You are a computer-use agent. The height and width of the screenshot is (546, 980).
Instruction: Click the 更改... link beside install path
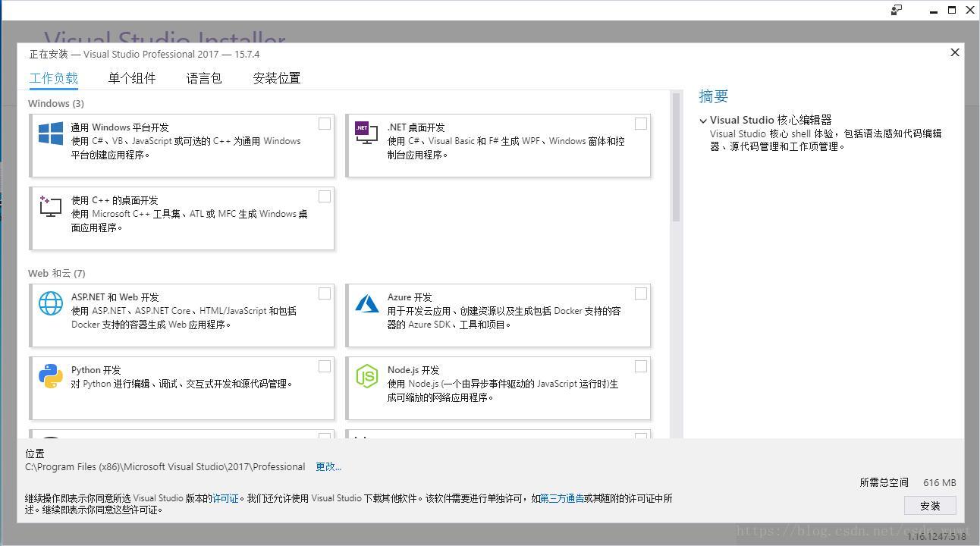pyautogui.click(x=328, y=466)
